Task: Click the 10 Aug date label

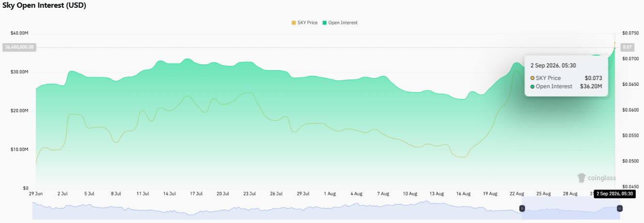Action: [410, 193]
